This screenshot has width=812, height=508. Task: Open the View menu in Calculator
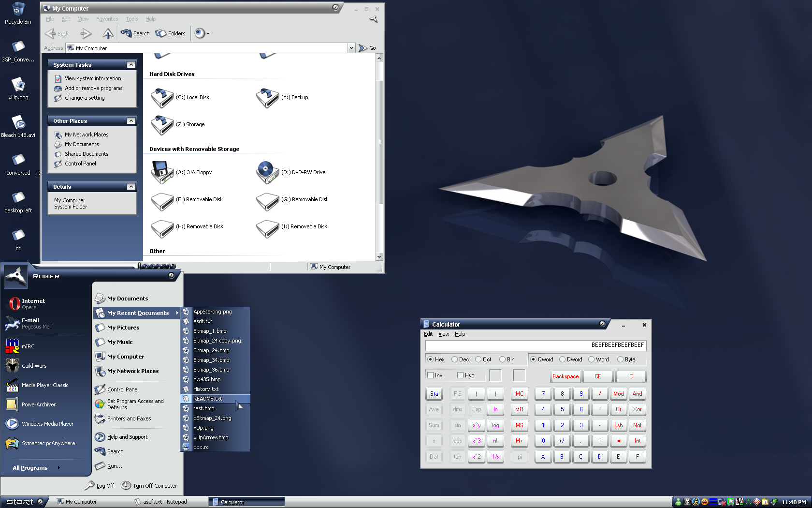444,334
